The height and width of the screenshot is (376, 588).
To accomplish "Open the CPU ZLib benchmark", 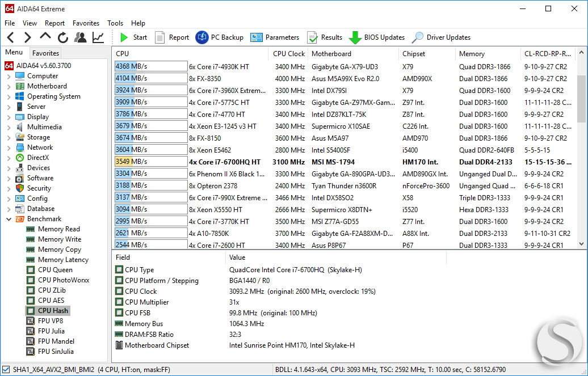I will [x=46, y=290].
